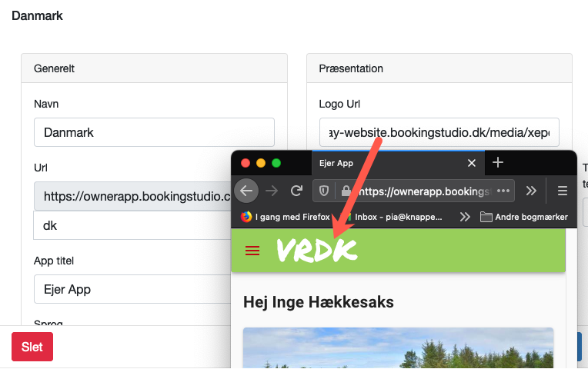Open 'I gang med Firefox' bookmark
The height and width of the screenshot is (369, 588).
[x=286, y=217]
